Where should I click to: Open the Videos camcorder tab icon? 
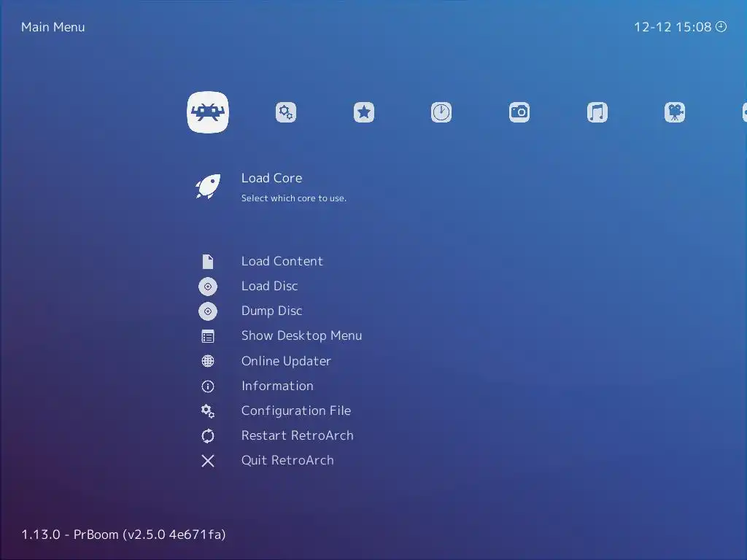click(675, 112)
